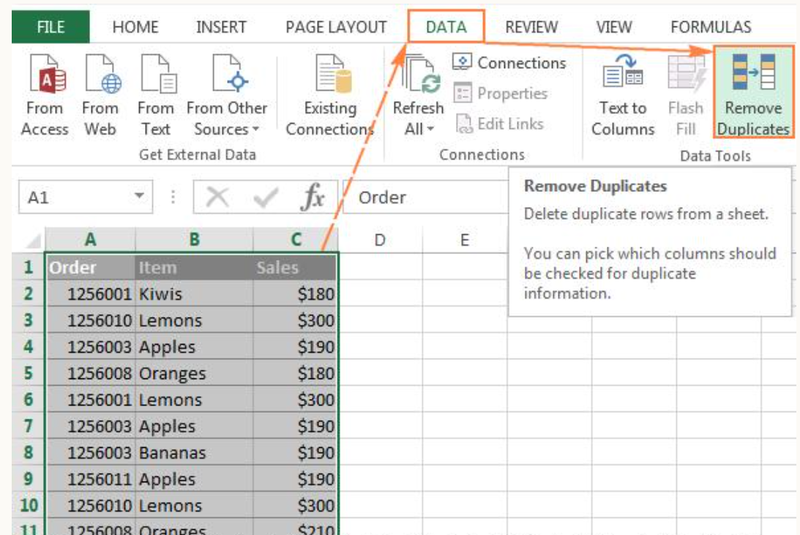The width and height of the screenshot is (800, 535).
Task: Click the Insert Function fx icon
Action: point(313,197)
